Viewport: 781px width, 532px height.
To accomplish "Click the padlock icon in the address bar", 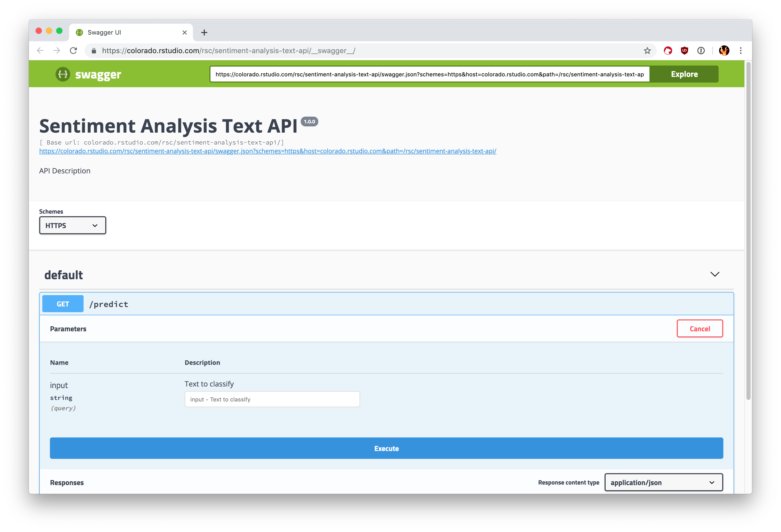I will [x=94, y=51].
